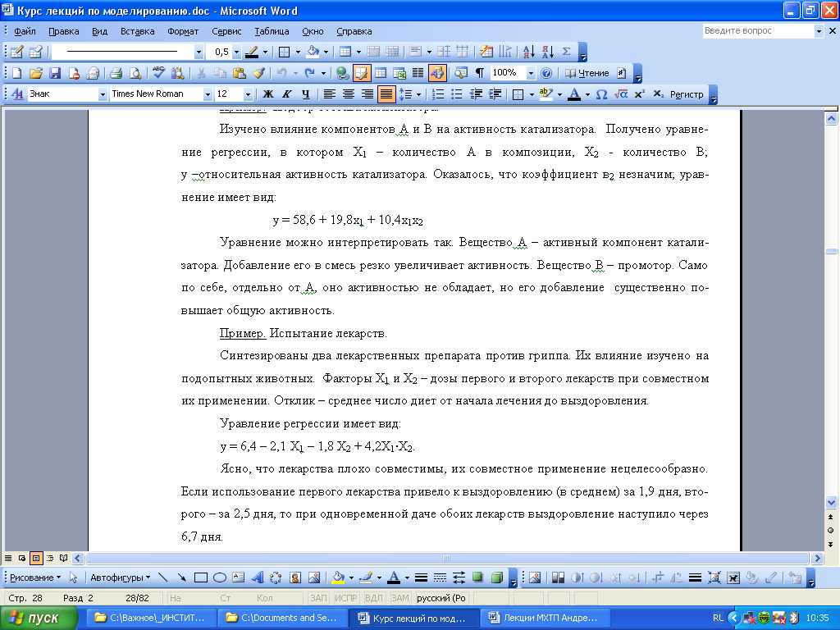840x630 pixels.
Task: Open the line style dropdown
Action: click(199, 52)
